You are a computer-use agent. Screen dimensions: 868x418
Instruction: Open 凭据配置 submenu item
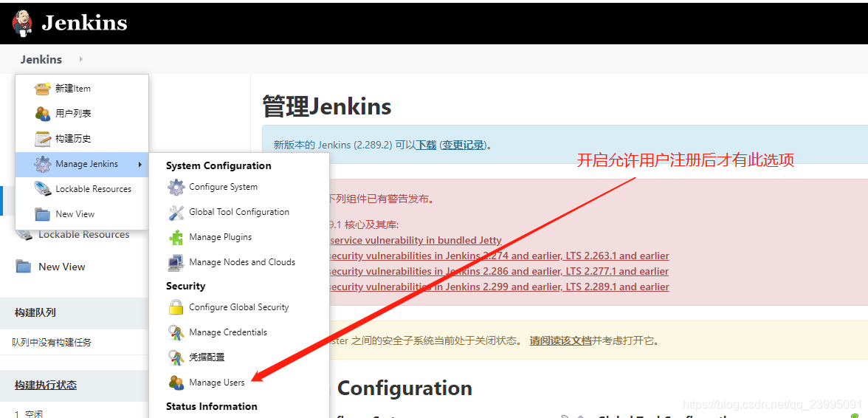pos(207,357)
